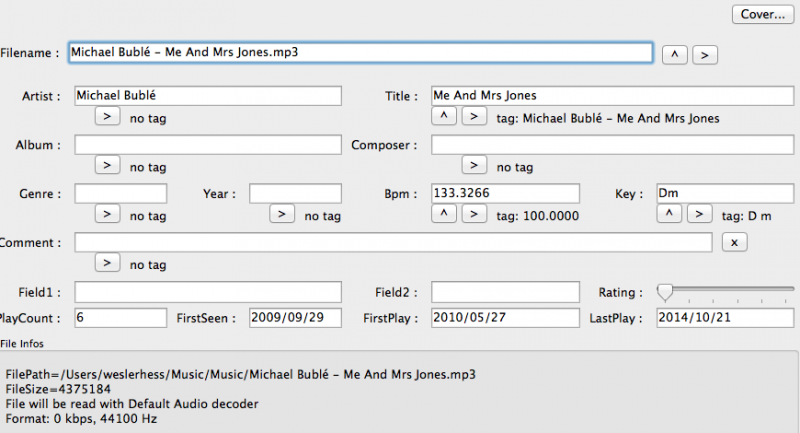Click the Field1 input box
This screenshot has width=800, height=433.
[x=208, y=292]
